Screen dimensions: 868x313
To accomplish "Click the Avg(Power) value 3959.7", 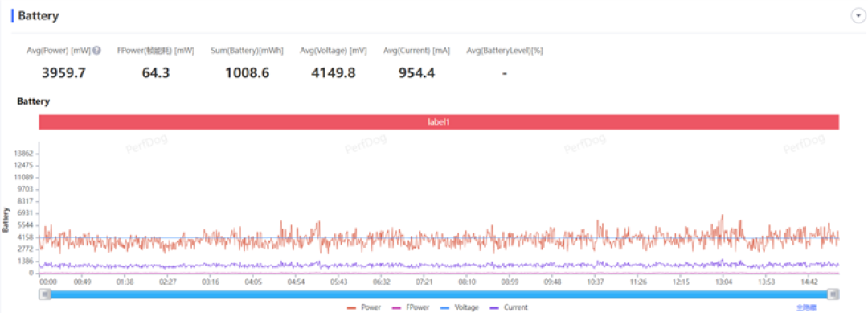I will [63, 72].
